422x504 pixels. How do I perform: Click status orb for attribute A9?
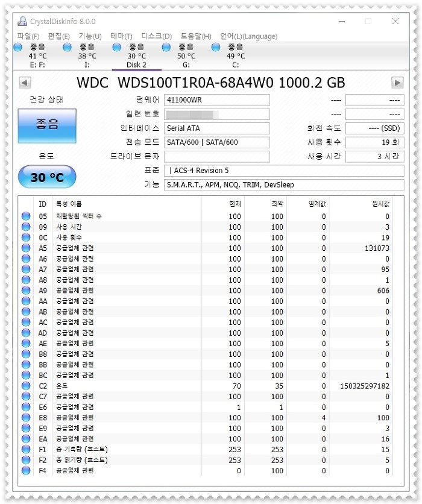26,291
